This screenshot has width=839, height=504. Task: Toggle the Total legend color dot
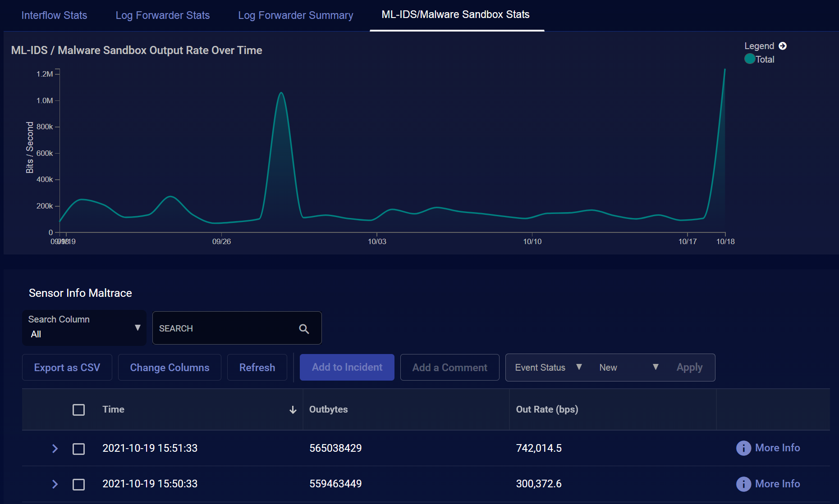tap(750, 59)
